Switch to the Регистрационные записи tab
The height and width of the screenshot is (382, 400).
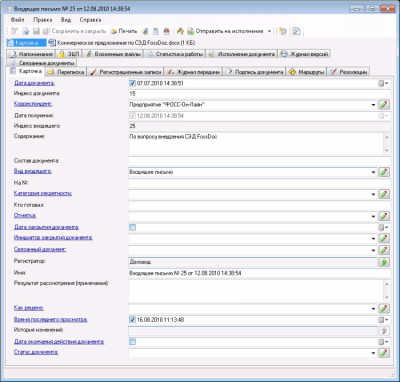click(126, 72)
